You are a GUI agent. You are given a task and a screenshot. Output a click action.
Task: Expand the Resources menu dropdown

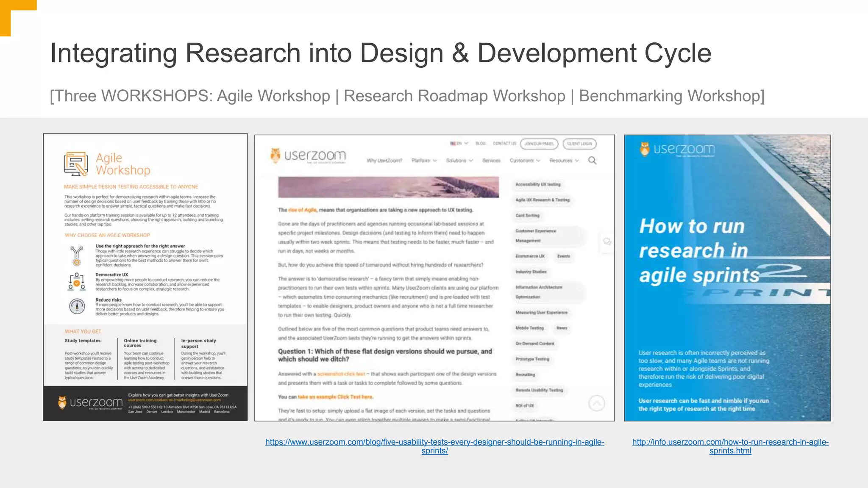click(564, 161)
